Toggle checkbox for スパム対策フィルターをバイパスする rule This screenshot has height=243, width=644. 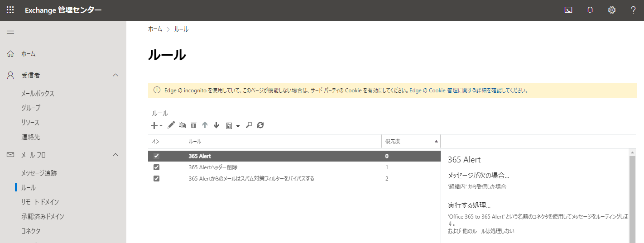pyautogui.click(x=157, y=179)
